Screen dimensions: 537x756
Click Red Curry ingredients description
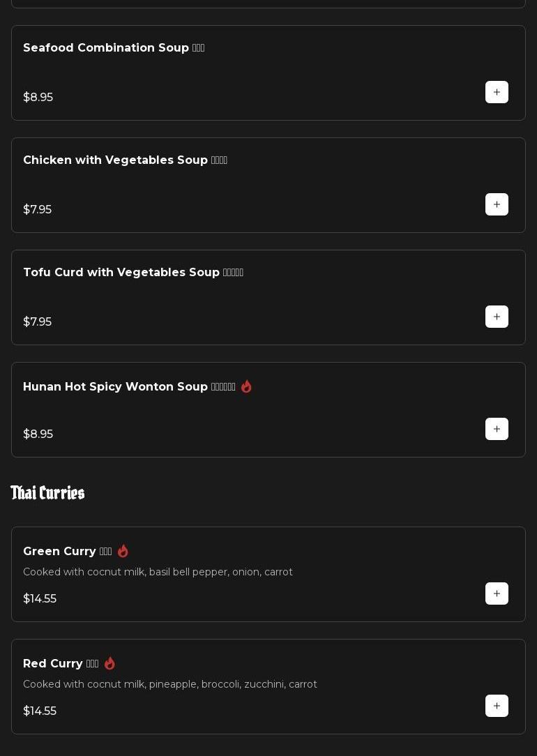click(169, 684)
